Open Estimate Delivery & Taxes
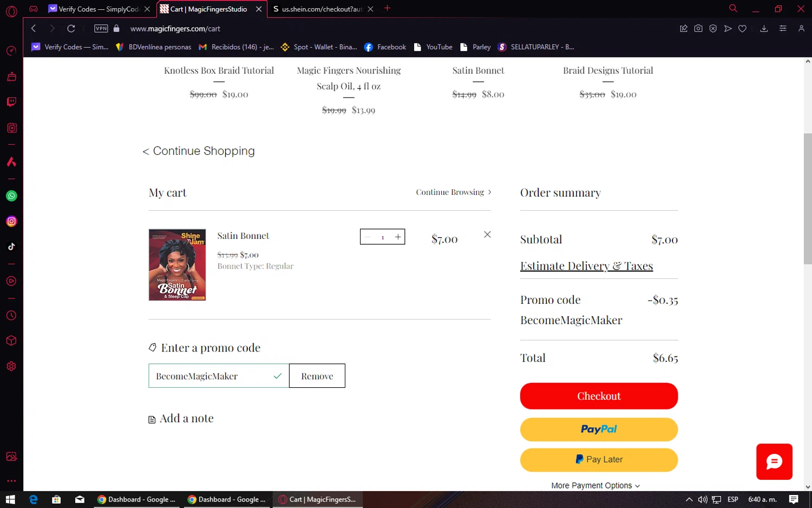Image resolution: width=812 pixels, height=508 pixels. [586, 266]
